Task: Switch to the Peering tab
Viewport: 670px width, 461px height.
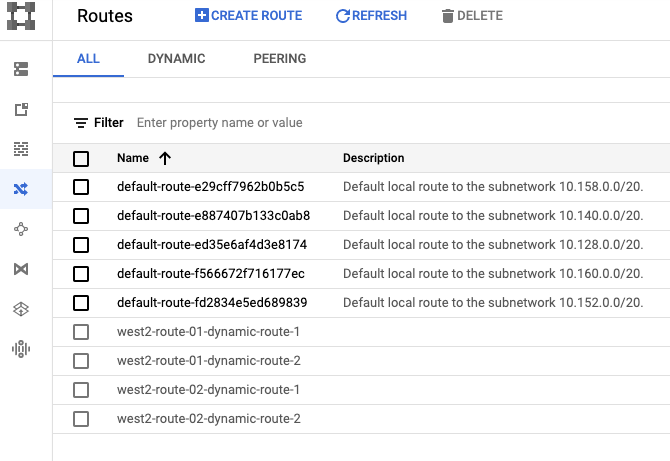Action: pyautogui.click(x=280, y=59)
